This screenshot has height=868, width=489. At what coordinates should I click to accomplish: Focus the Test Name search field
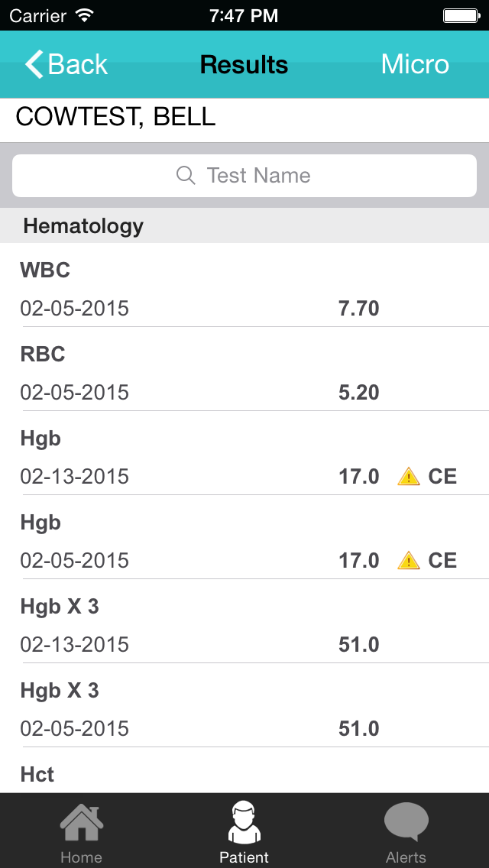pos(244,176)
